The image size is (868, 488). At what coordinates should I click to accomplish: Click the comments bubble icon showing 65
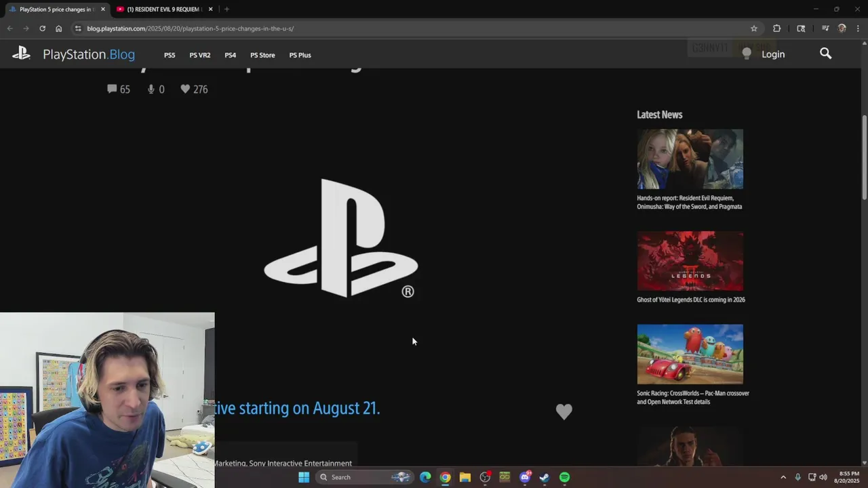(112, 89)
